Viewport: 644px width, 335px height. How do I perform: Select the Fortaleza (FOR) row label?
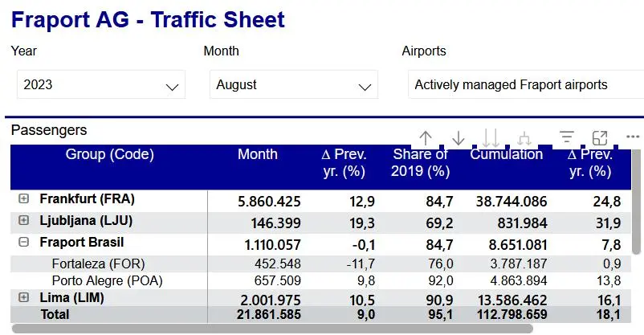coord(98,264)
